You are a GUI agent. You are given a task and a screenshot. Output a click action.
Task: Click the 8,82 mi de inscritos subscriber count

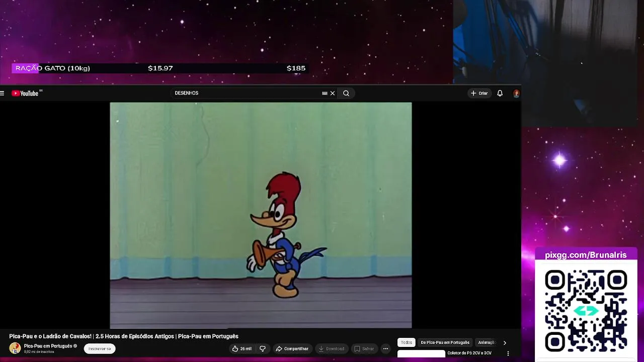point(39,352)
